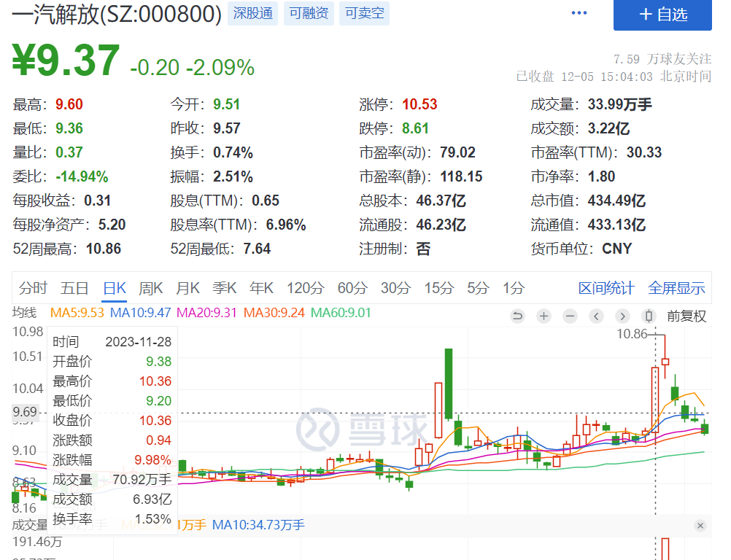
Task: Close the volume indicator panel
Action: click(700, 526)
